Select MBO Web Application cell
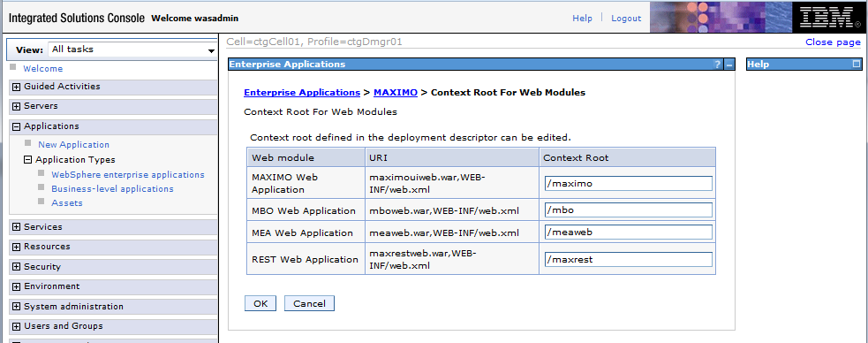The height and width of the screenshot is (343, 868). (x=306, y=210)
